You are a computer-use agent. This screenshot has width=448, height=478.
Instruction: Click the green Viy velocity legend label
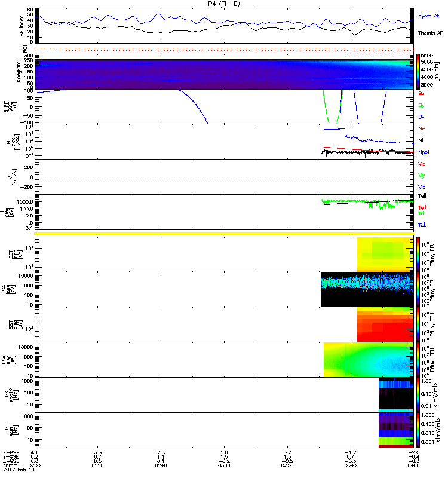(x=421, y=176)
